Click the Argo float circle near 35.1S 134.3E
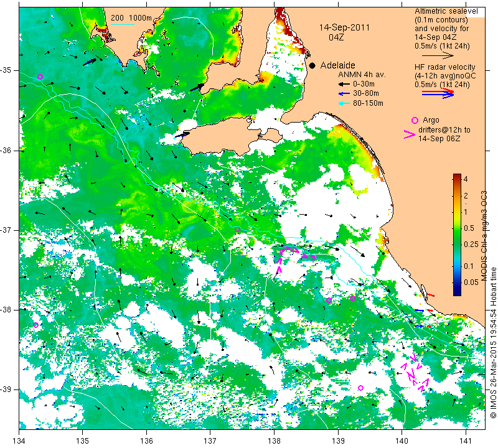 (40, 77)
